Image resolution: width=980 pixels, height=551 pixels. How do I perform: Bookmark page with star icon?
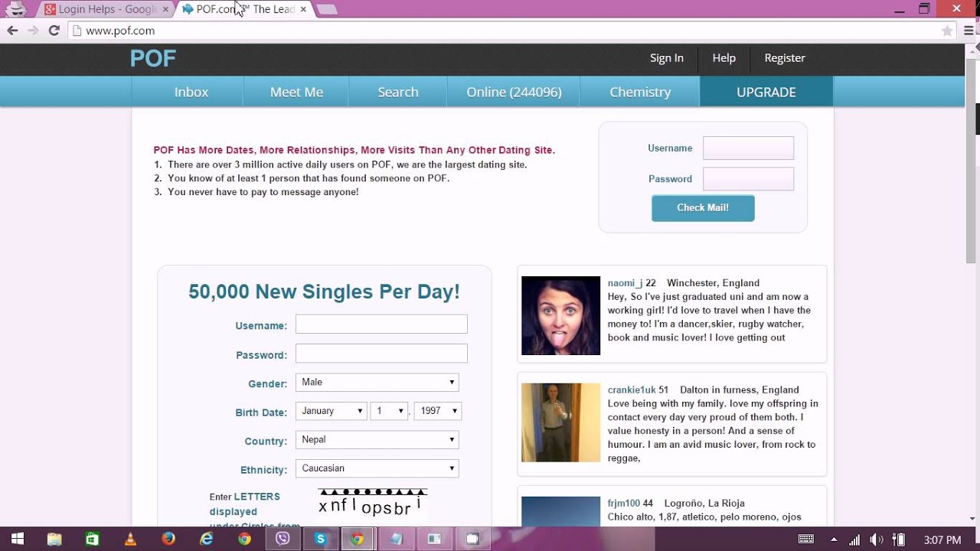(947, 31)
